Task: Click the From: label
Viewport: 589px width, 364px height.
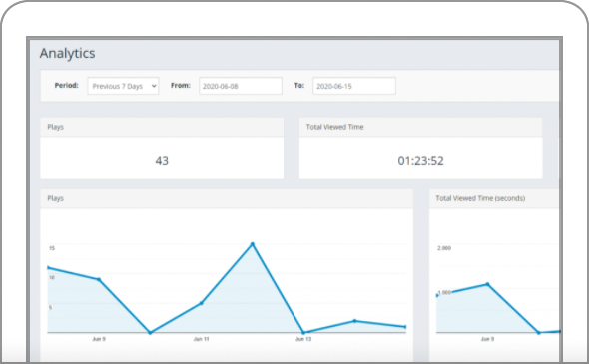Action: tap(181, 85)
